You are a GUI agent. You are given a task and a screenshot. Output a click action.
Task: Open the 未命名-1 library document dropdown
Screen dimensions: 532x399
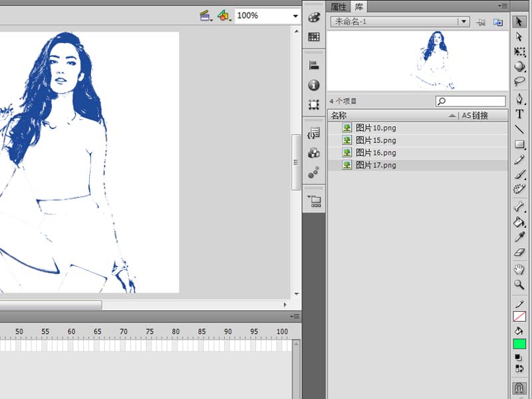(400, 22)
